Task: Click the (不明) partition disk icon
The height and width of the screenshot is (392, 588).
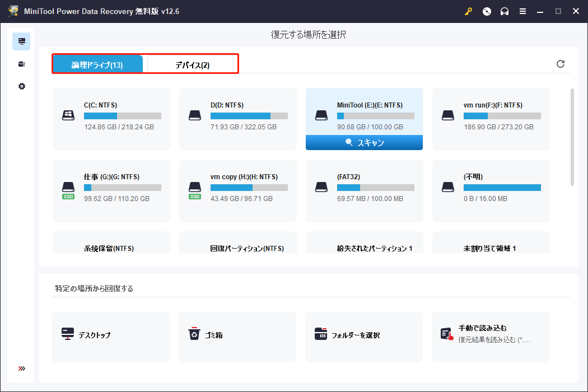Action: [x=448, y=187]
